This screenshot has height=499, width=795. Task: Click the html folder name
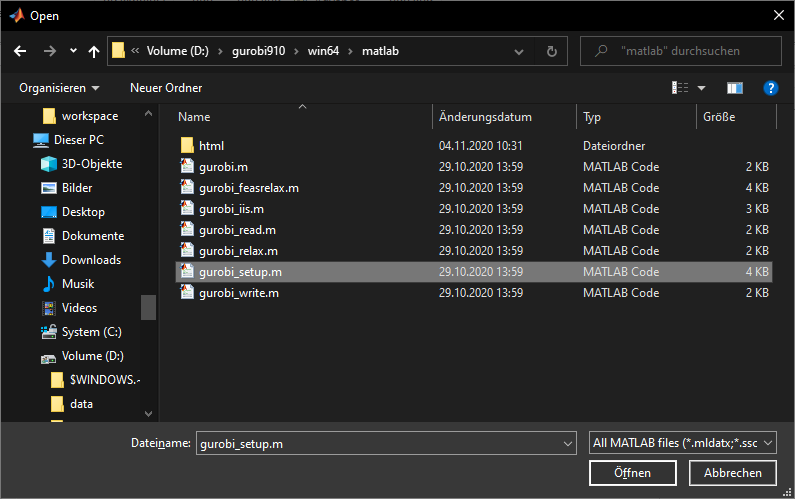(211, 146)
